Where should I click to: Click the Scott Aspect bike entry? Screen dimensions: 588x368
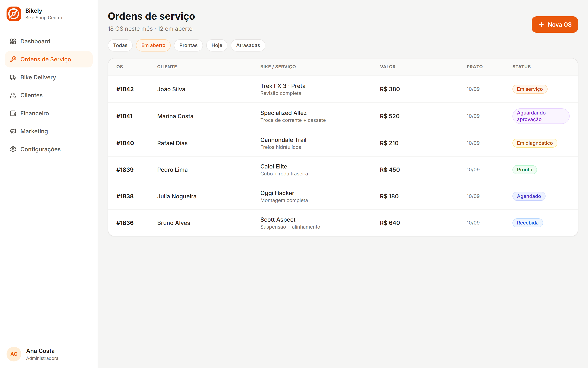pos(278,220)
